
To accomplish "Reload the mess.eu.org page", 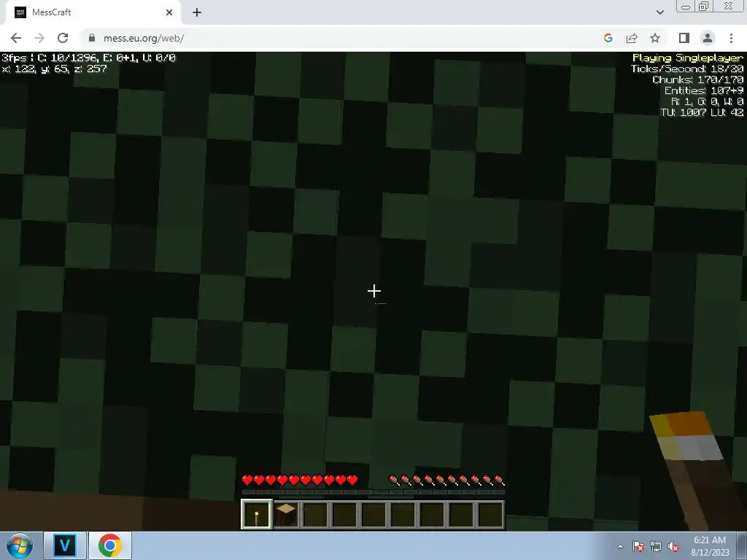I will click(x=63, y=38).
